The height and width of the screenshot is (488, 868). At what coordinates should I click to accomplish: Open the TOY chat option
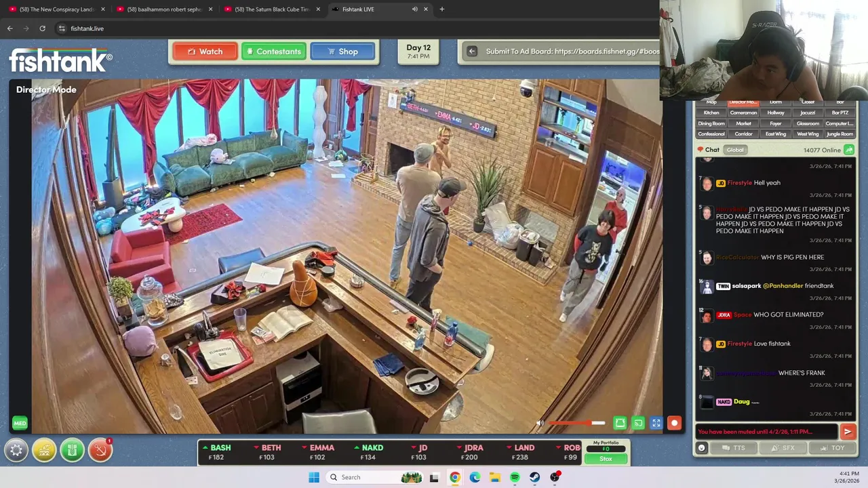[x=832, y=448]
